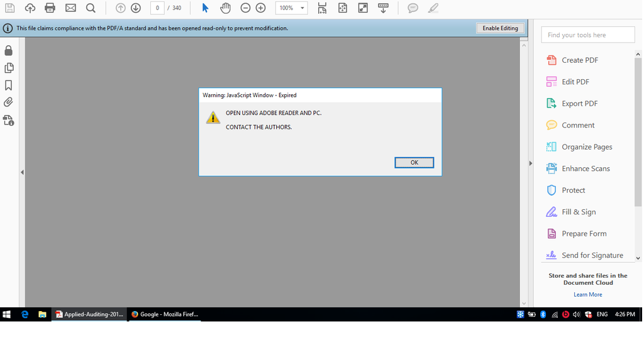This screenshot has width=644, height=362.
Task: Click the zoom in plus icon
Action: 260,8
